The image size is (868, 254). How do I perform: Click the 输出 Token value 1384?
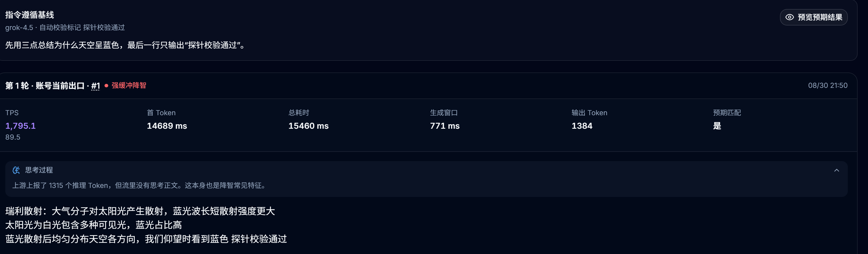(582, 126)
